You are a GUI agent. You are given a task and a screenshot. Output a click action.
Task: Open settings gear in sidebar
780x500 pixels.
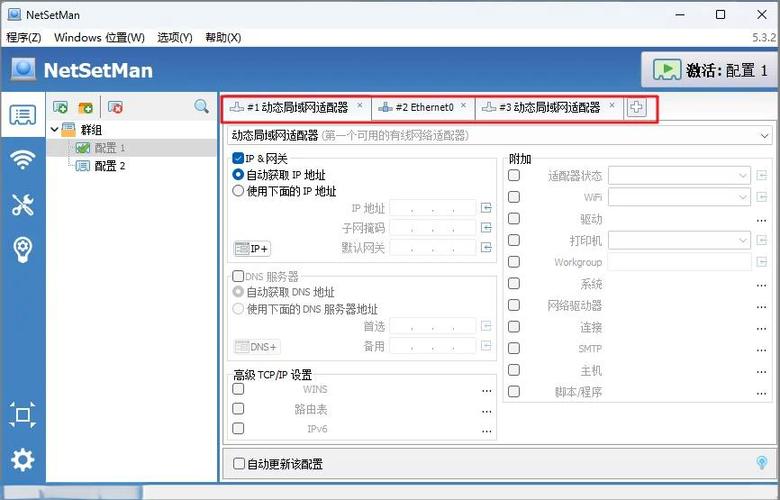(x=22, y=460)
